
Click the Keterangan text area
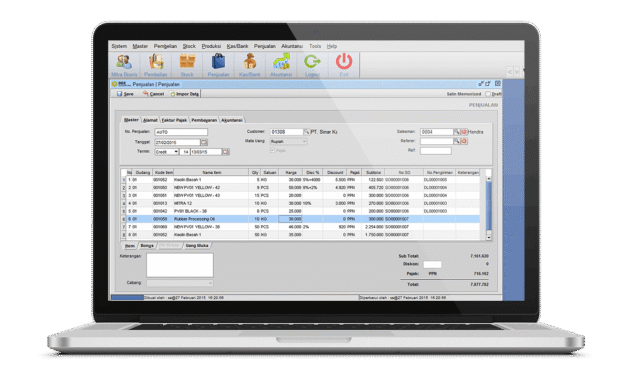(180, 265)
